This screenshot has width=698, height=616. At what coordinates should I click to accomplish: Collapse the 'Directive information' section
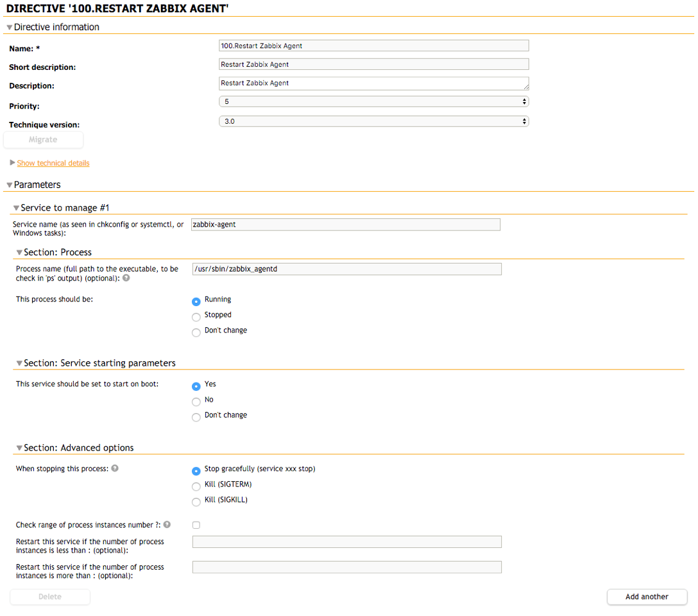click(x=10, y=27)
